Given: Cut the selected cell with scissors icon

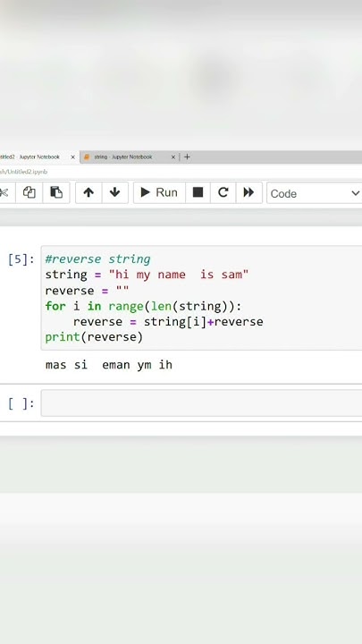Looking at the screenshot, I should (5, 192).
